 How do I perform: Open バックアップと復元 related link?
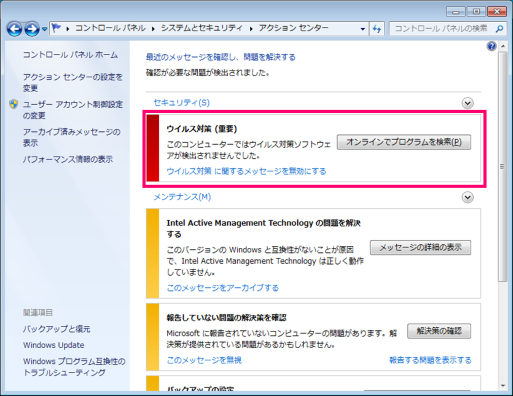tap(57, 329)
